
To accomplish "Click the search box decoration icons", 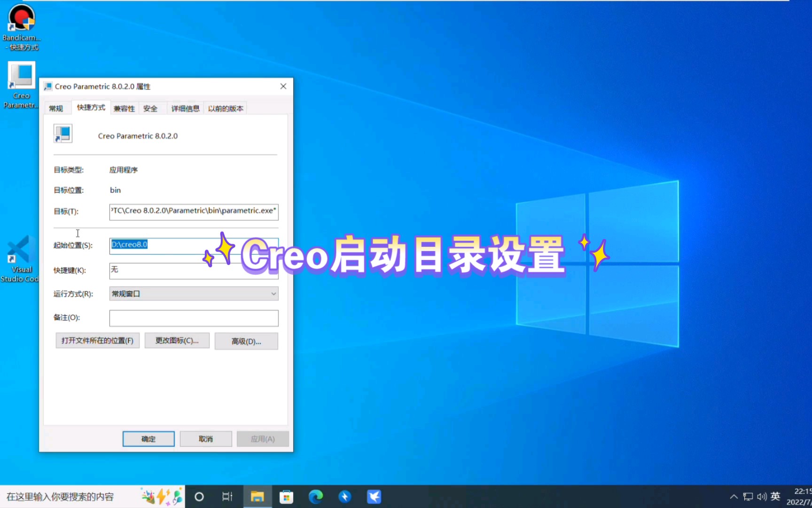I will [162, 497].
